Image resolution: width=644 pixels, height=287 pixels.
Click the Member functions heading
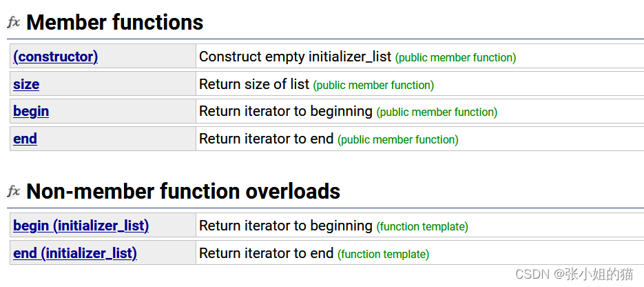point(114,22)
